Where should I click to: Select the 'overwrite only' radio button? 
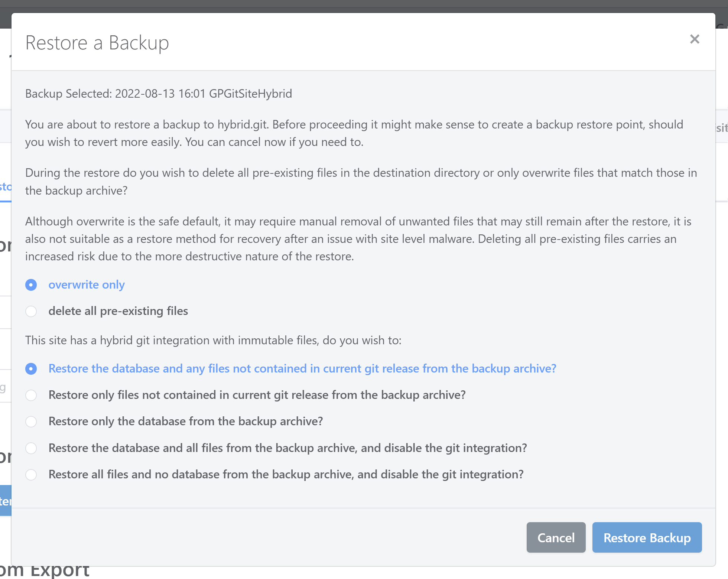(x=31, y=285)
